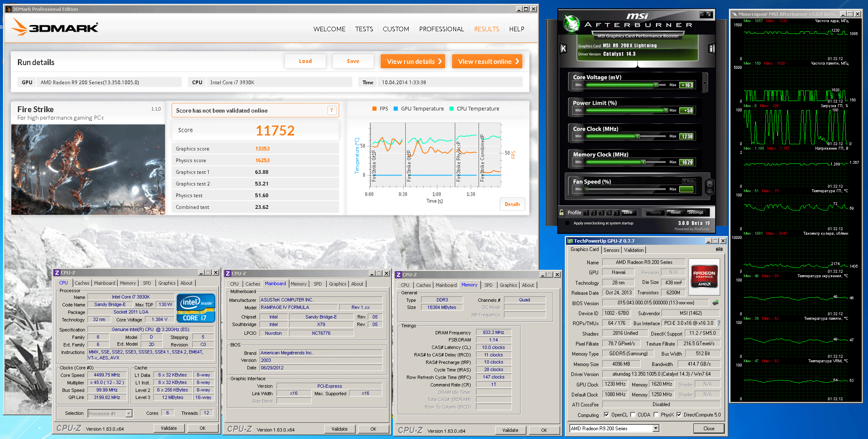This screenshot has width=868, height=439.
Task: Select Afterburner profile slot 1
Action: point(586,213)
